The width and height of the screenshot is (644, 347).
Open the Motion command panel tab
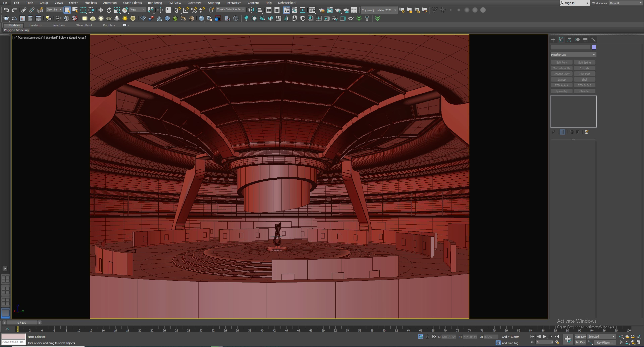click(x=577, y=40)
